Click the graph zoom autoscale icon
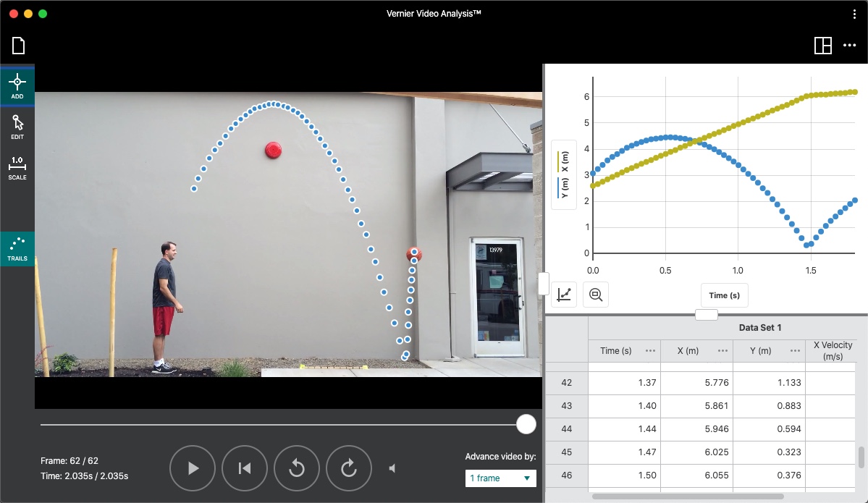The width and height of the screenshot is (868, 503). (596, 295)
